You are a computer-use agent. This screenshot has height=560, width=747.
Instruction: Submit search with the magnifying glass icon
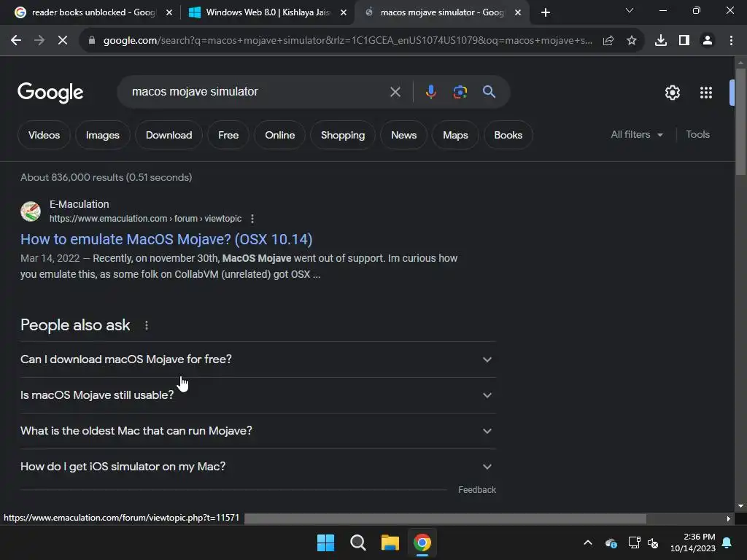pos(489,92)
